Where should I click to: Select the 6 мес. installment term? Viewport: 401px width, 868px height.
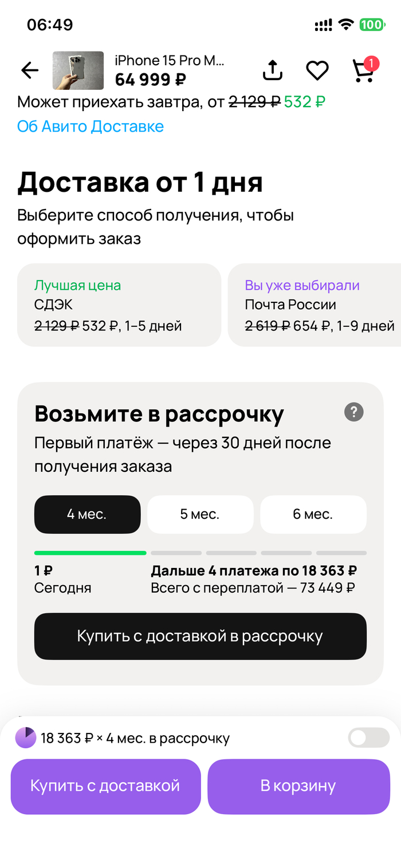click(313, 514)
